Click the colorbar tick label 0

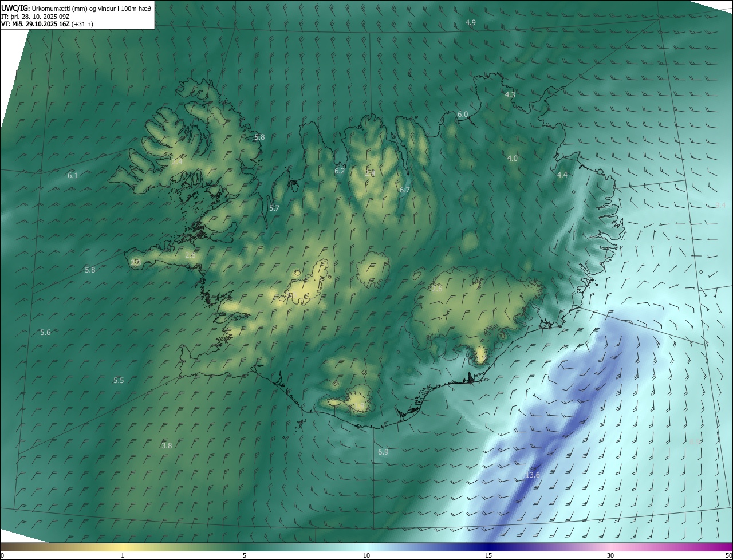2,555
